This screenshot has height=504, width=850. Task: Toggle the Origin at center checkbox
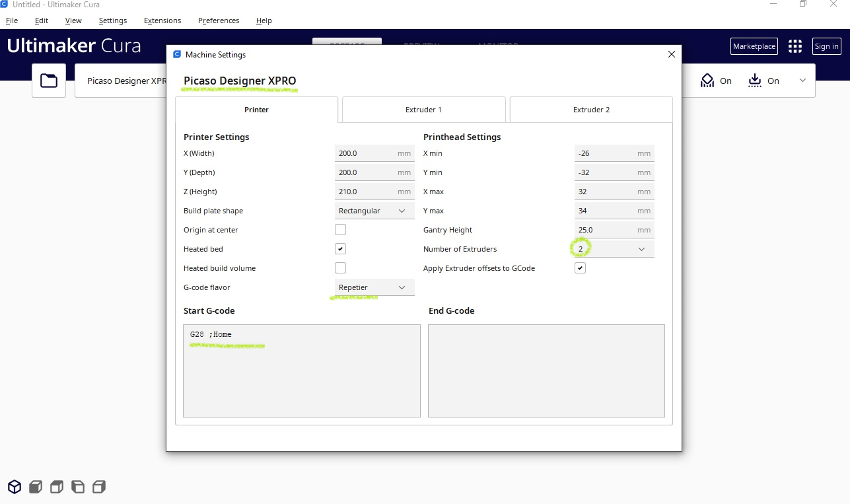pos(340,230)
